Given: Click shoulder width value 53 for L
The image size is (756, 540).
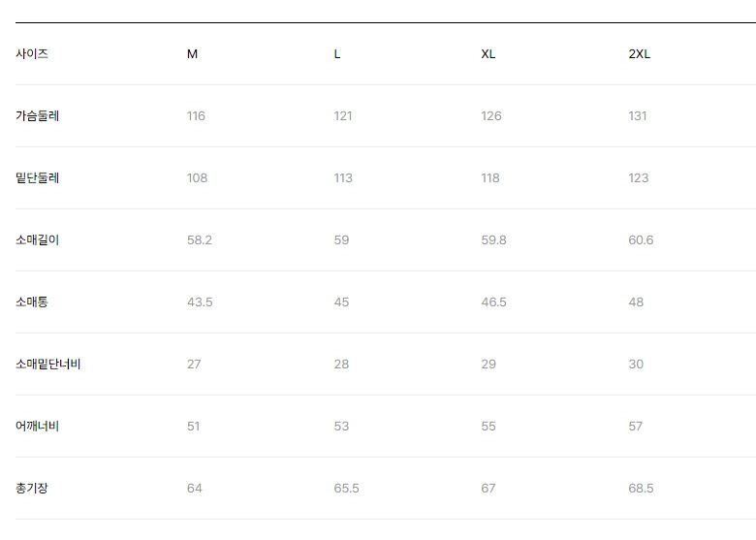Looking at the screenshot, I should (341, 427).
